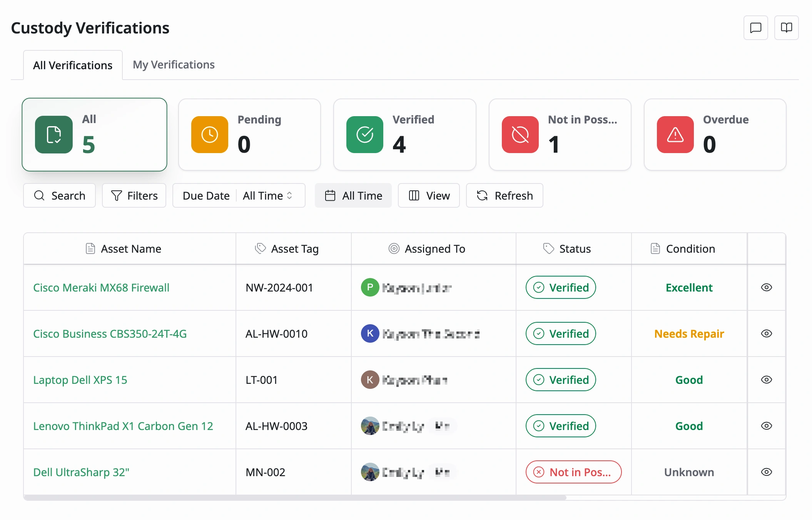The image size is (812, 520).
Task: Select the All verifications document icon
Action: tap(54, 135)
